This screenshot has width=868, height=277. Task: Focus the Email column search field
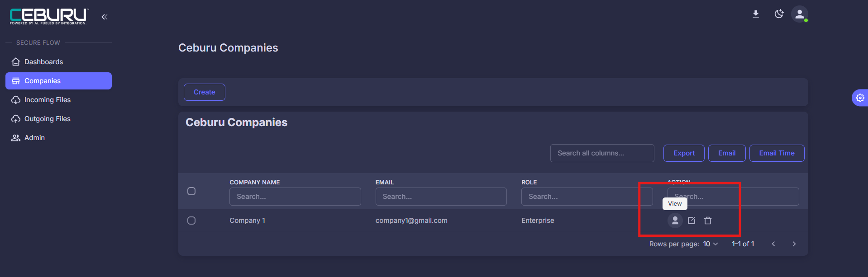click(x=441, y=197)
